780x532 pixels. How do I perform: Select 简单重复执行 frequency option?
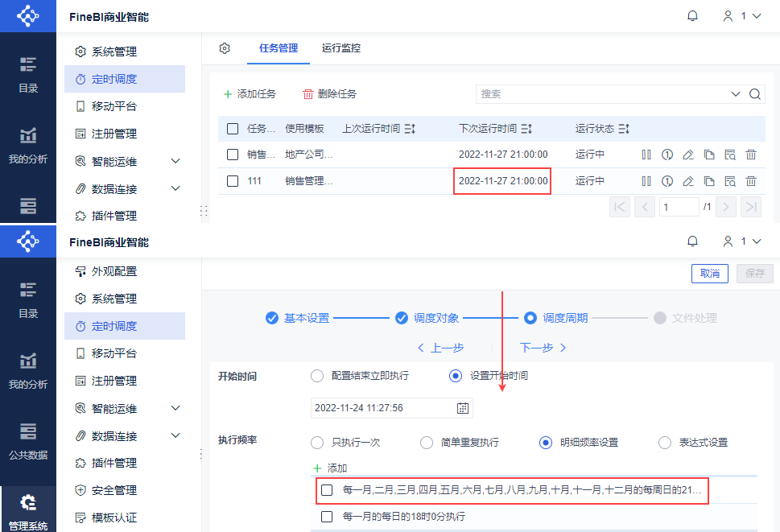coord(427,443)
